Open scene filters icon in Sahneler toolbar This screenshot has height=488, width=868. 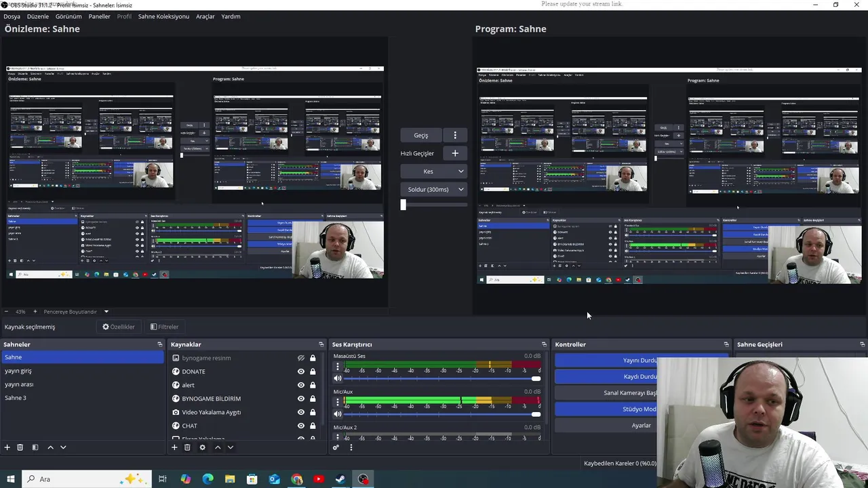(x=35, y=447)
